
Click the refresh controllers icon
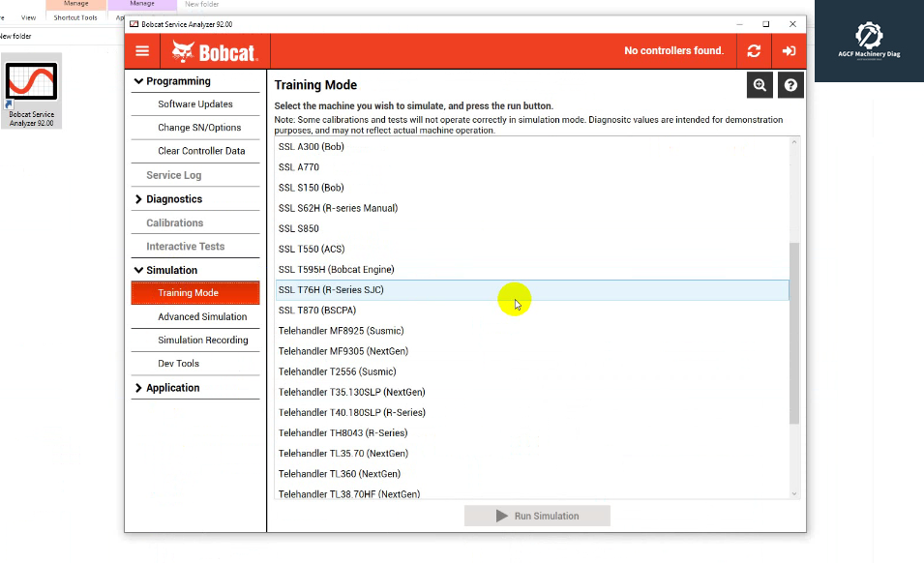coord(754,50)
